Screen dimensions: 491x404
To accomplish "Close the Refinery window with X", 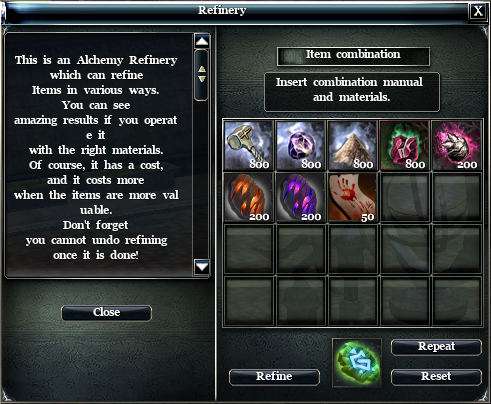I will [x=478, y=11].
